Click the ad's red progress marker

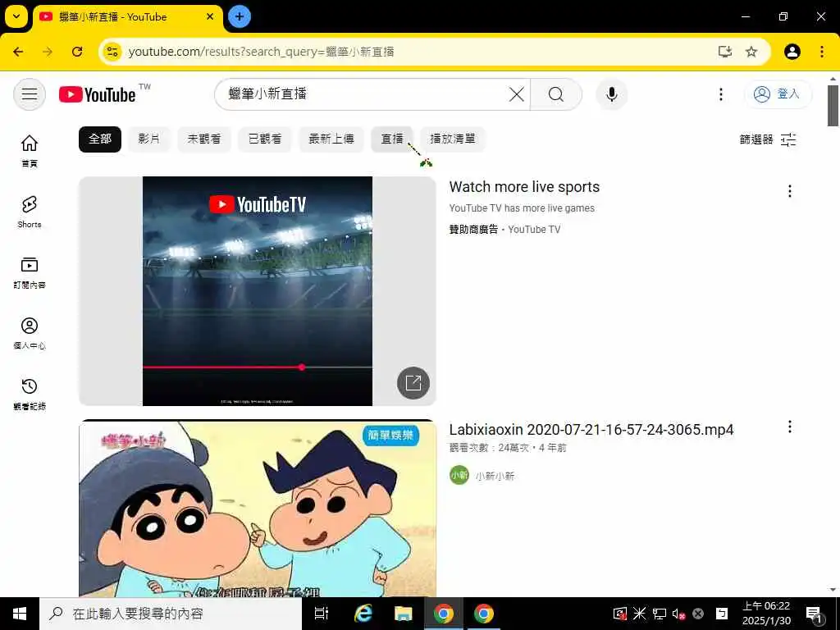point(302,367)
